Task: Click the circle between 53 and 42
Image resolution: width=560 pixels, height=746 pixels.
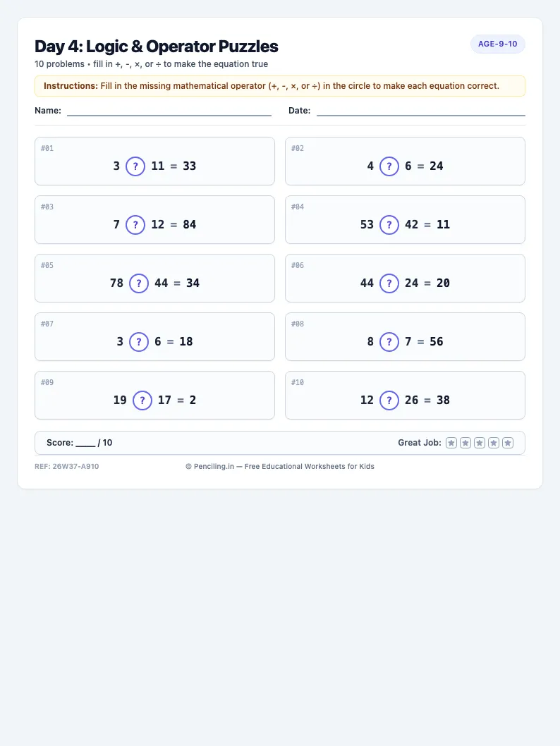Action: click(x=389, y=224)
